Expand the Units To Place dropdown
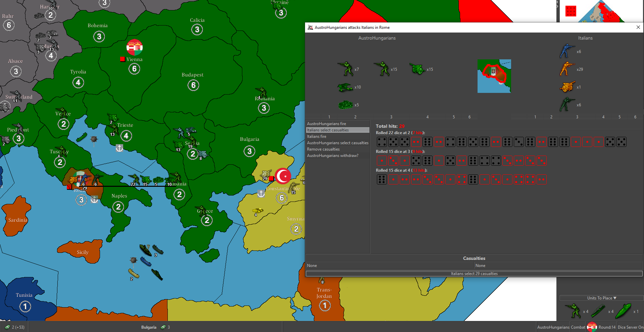 click(x=601, y=298)
